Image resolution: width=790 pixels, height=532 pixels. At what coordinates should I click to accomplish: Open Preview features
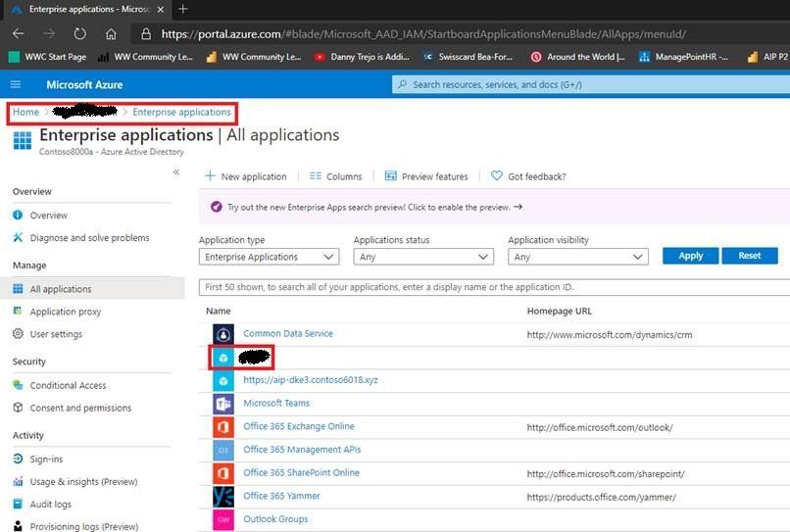click(426, 176)
